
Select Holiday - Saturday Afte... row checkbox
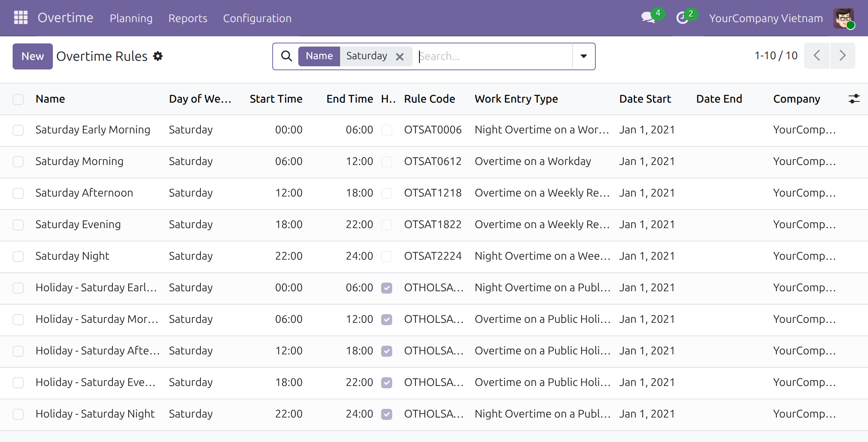[18, 351]
